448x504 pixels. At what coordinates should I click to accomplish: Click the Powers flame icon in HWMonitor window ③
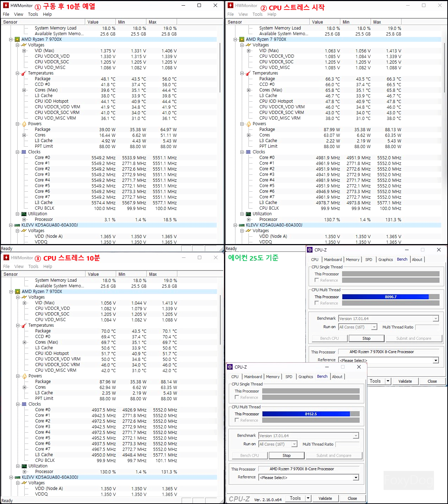(24, 376)
